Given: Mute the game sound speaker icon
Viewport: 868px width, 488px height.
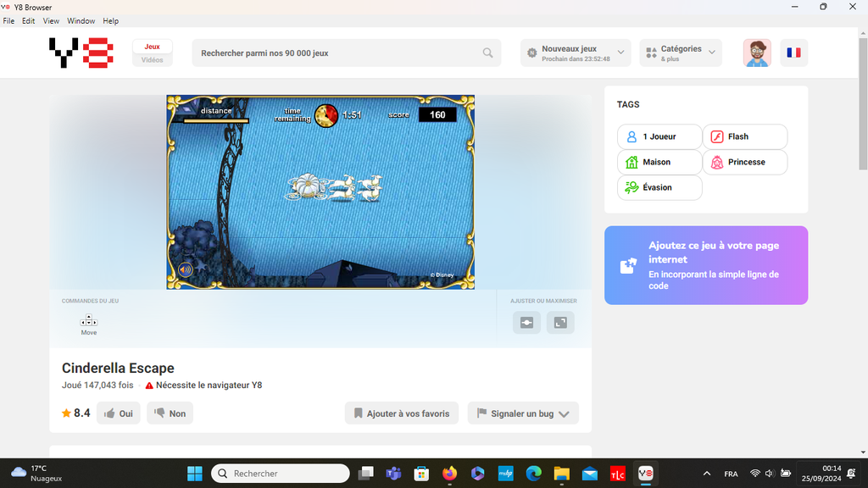Looking at the screenshot, I should pos(185,269).
